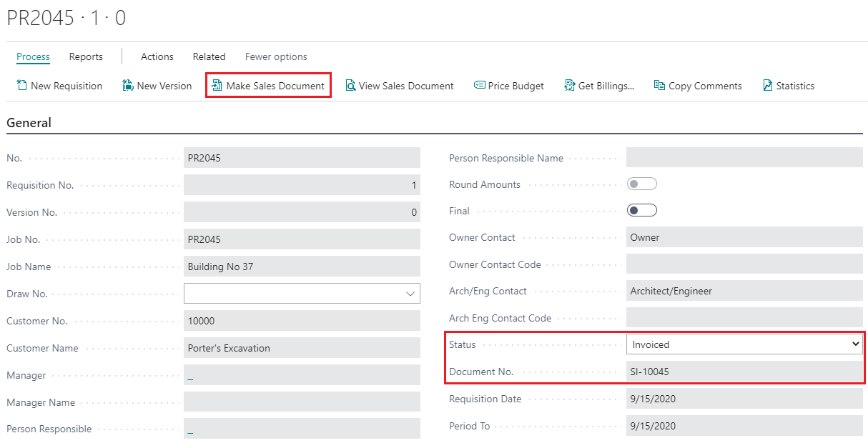The height and width of the screenshot is (443, 868).
Task: Switch to the Reports tab
Action: pos(86,56)
